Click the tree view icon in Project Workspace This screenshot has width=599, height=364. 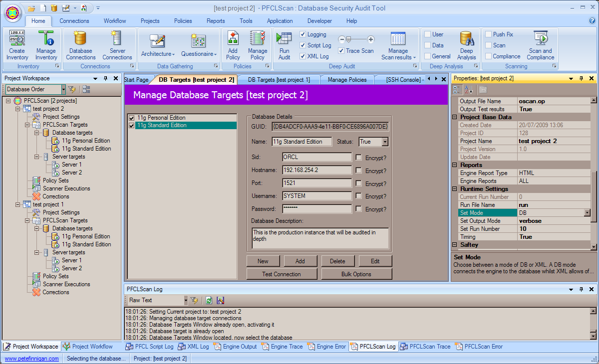coord(86,89)
